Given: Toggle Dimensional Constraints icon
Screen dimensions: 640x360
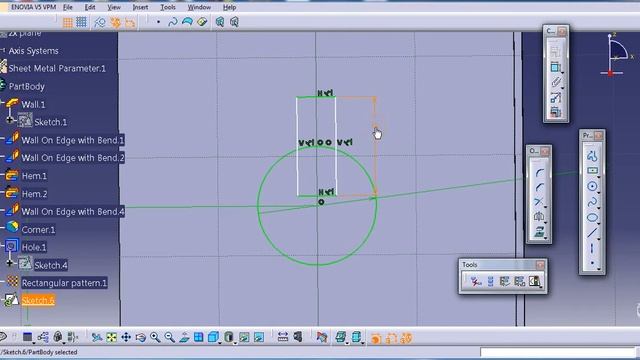Looking at the screenshot, I should (130, 22).
